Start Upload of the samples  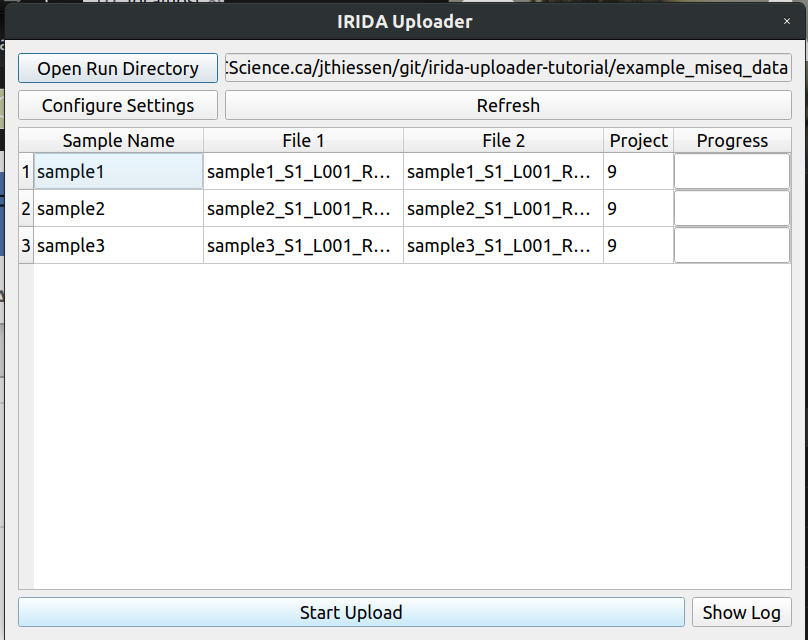click(351, 612)
